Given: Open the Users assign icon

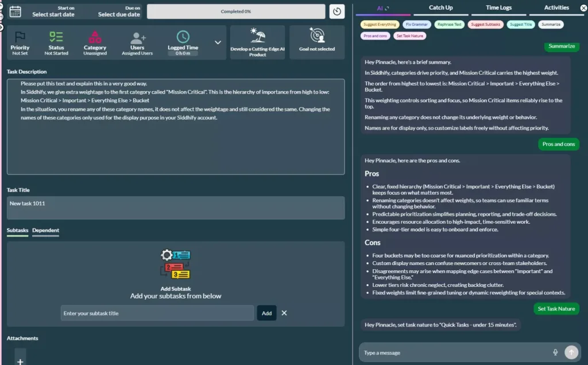Looking at the screenshot, I should (137, 37).
